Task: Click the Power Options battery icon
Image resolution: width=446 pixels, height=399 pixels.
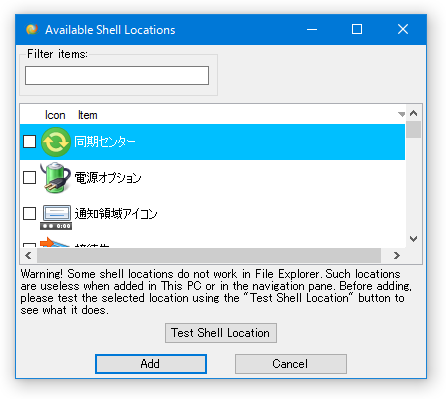Action: point(56,178)
